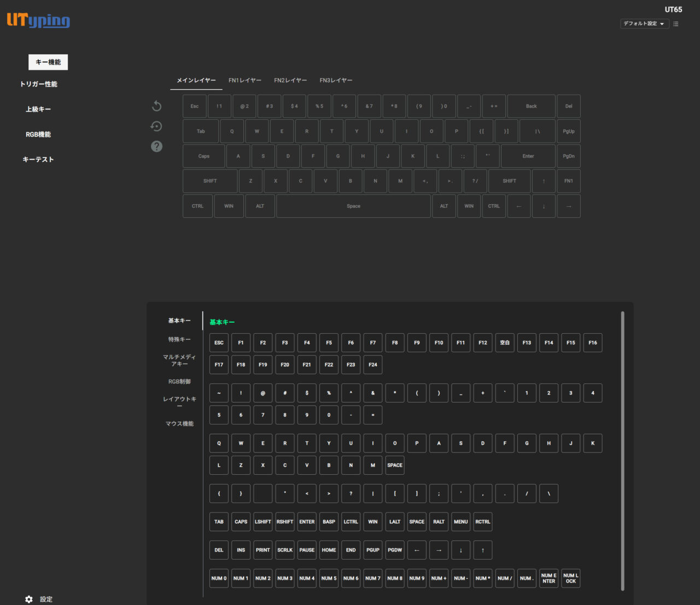This screenshot has width=700, height=605.
Task: Open the help question mark icon
Action: [156, 146]
